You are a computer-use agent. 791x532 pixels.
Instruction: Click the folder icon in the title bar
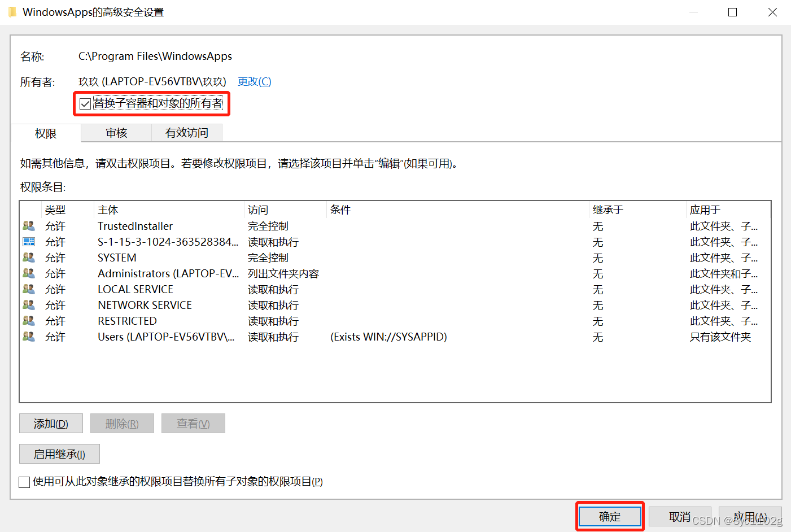point(12,12)
